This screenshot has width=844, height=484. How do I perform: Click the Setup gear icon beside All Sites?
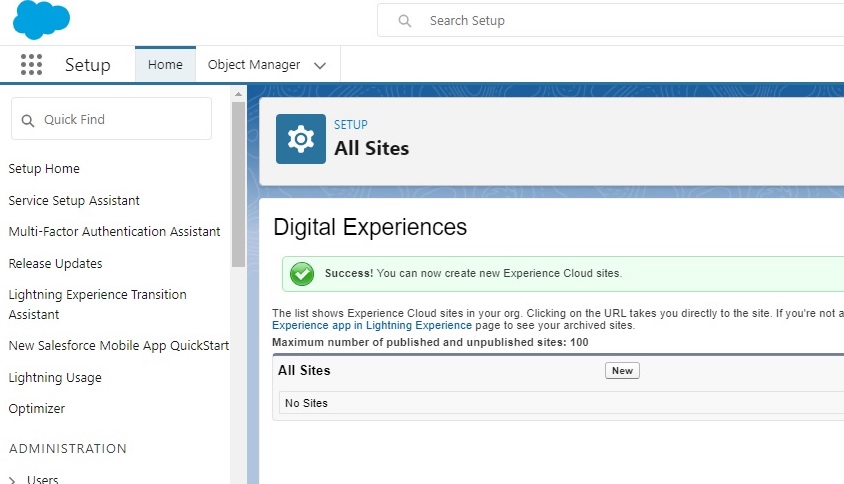[301, 139]
